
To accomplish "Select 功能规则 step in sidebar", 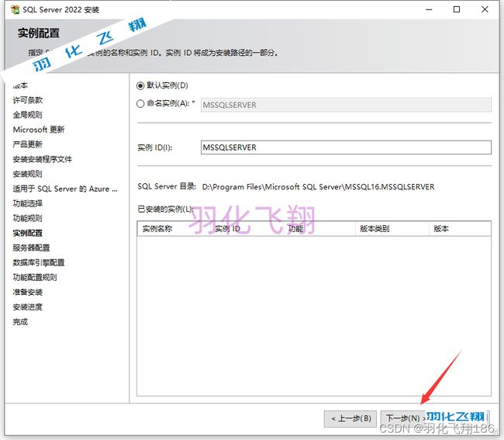I will pyautogui.click(x=28, y=218).
